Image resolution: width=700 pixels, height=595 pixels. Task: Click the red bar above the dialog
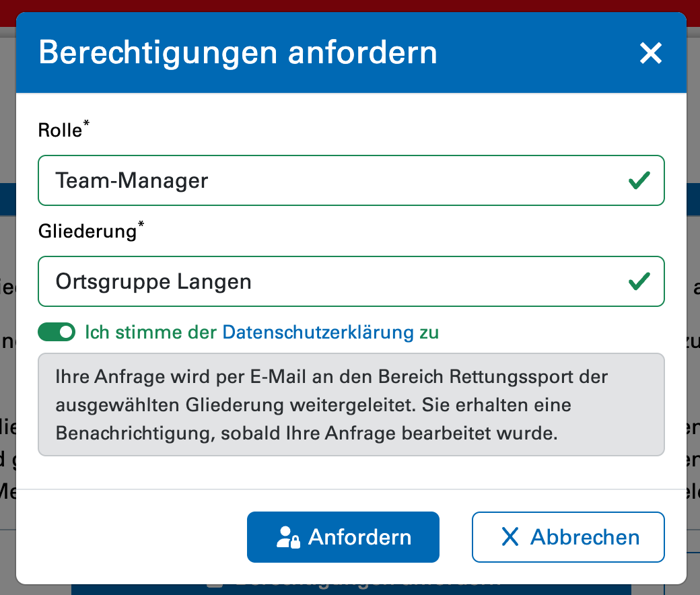tap(350, 5)
